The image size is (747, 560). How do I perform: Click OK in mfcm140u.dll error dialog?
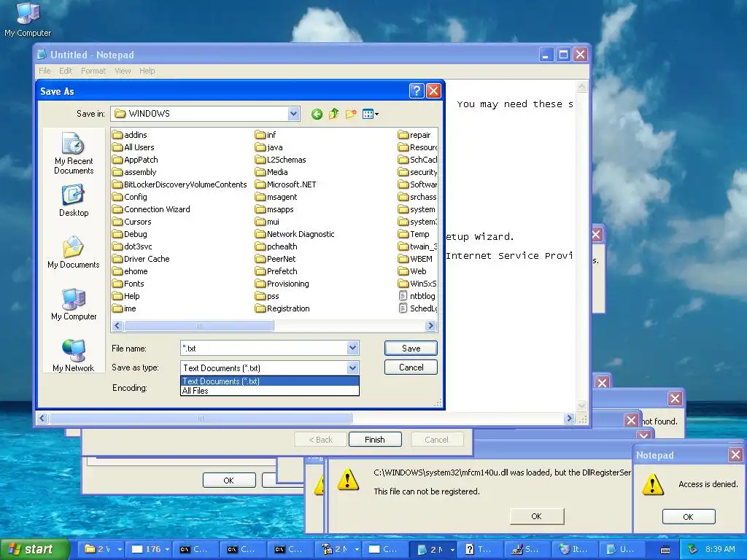pos(536,516)
